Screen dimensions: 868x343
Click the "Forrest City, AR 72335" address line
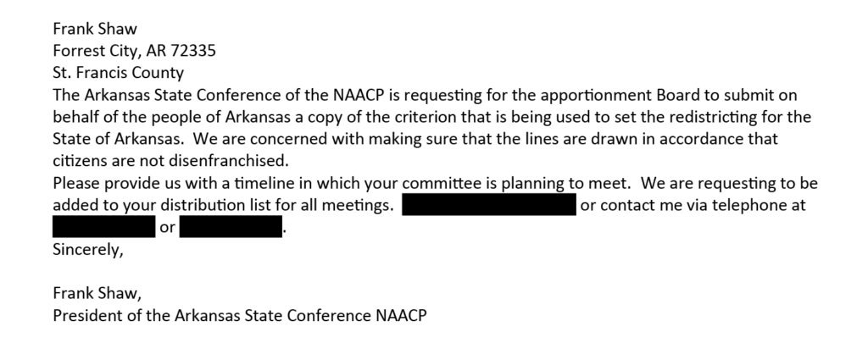click(x=134, y=50)
